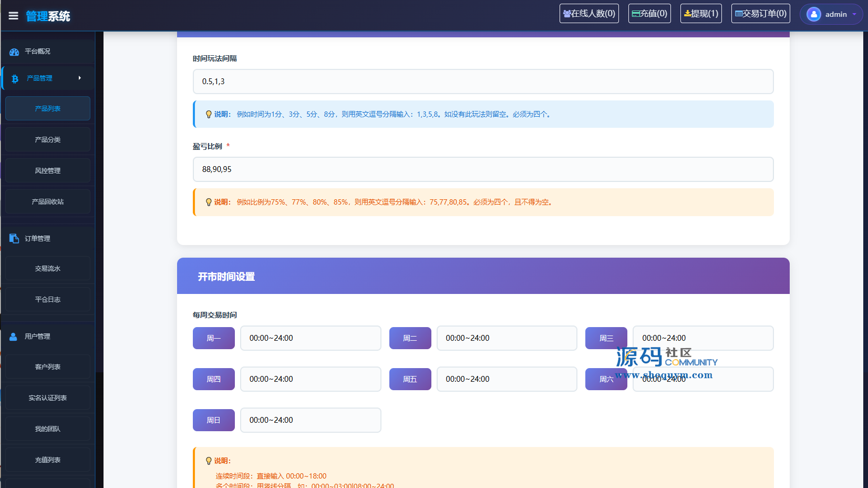Focus the 时间玩法间隔 input field

(483, 82)
